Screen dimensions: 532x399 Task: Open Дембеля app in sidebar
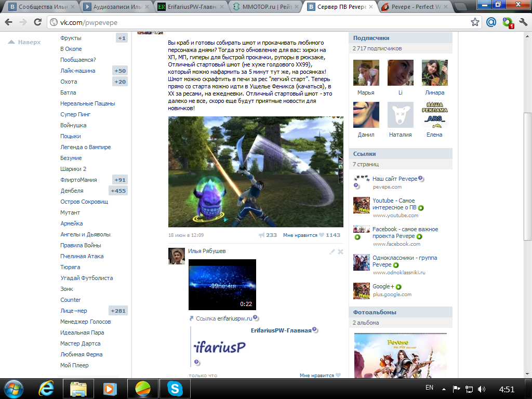click(x=72, y=191)
